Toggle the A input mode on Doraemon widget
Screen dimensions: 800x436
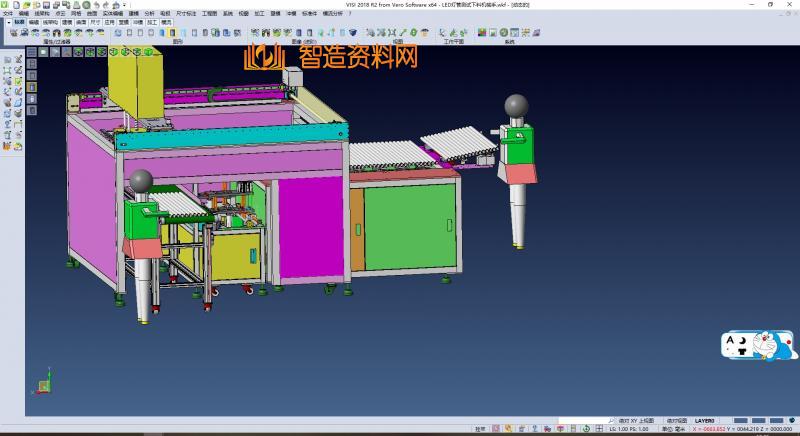730,341
